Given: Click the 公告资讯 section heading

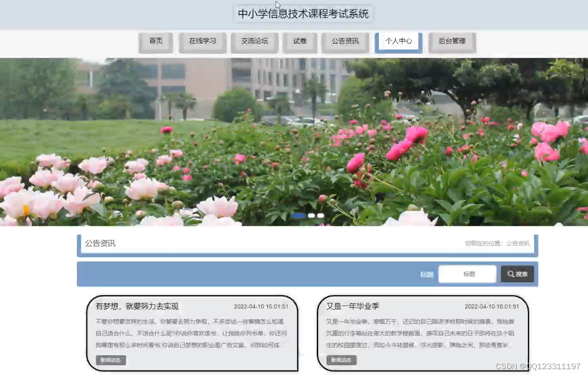Looking at the screenshot, I should click(x=100, y=243).
